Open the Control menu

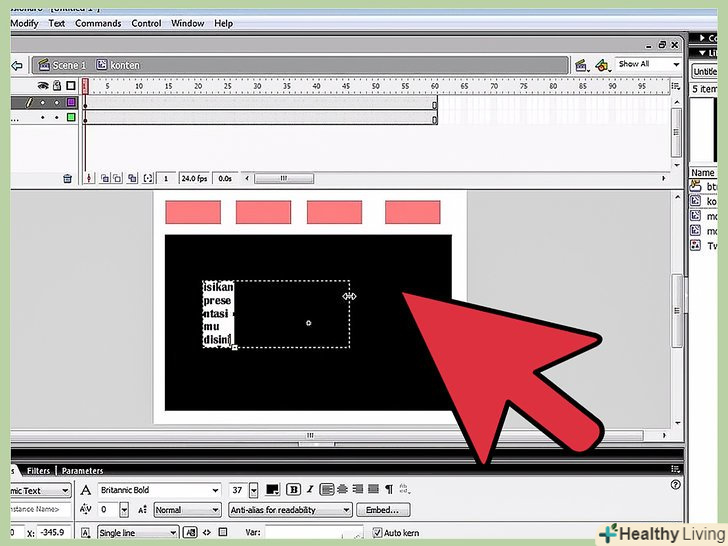pos(146,23)
